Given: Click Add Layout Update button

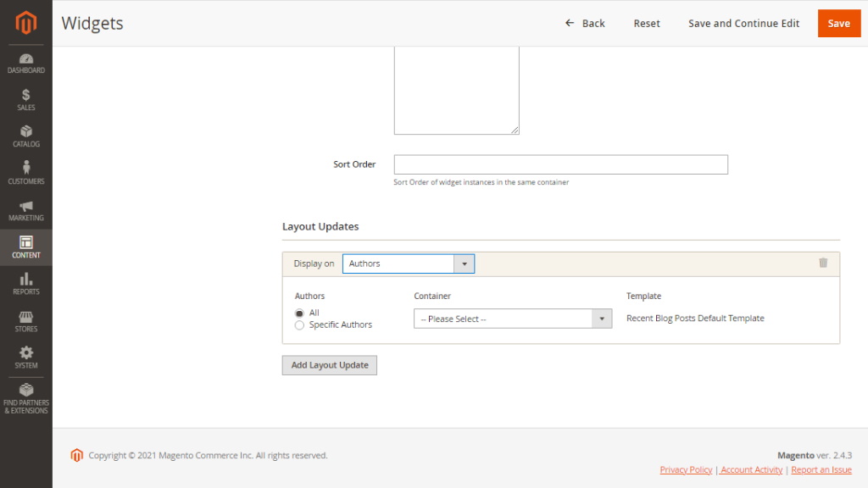Looking at the screenshot, I should [x=330, y=365].
